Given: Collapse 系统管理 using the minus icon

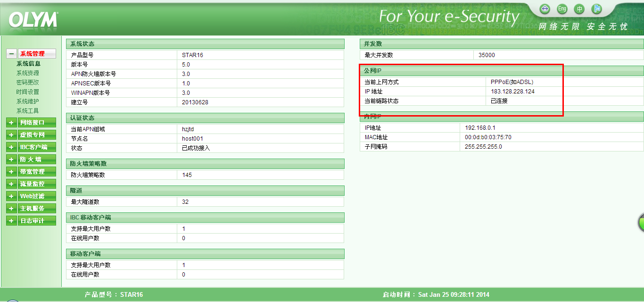Looking at the screenshot, I should pos(11,54).
